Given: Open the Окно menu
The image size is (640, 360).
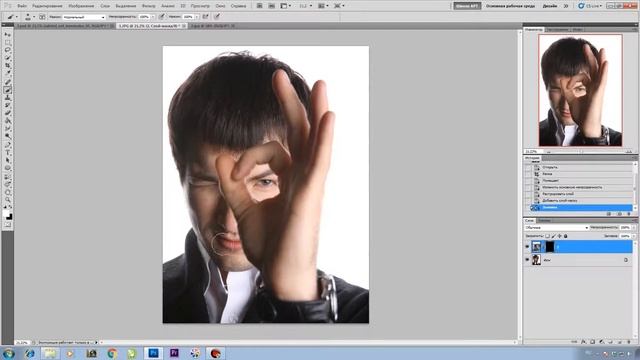Looking at the screenshot, I should pyautogui.click(x=220, y=6).
